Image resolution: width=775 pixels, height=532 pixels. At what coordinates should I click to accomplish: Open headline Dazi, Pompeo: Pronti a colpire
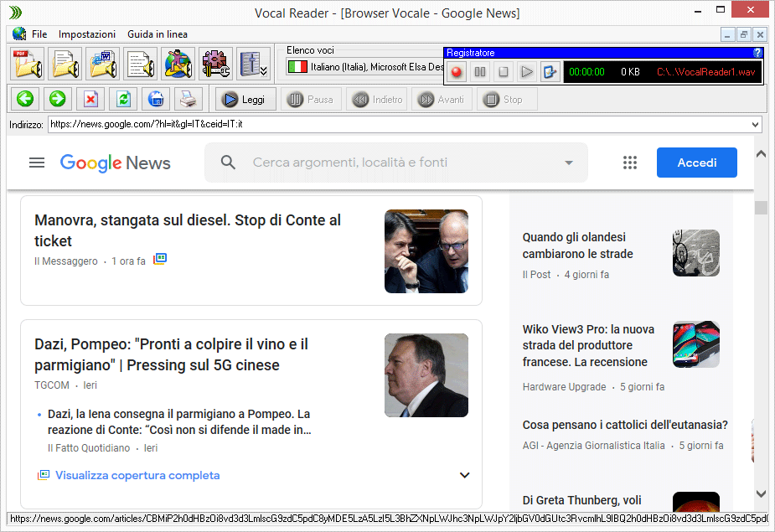(x=171, y=354)
